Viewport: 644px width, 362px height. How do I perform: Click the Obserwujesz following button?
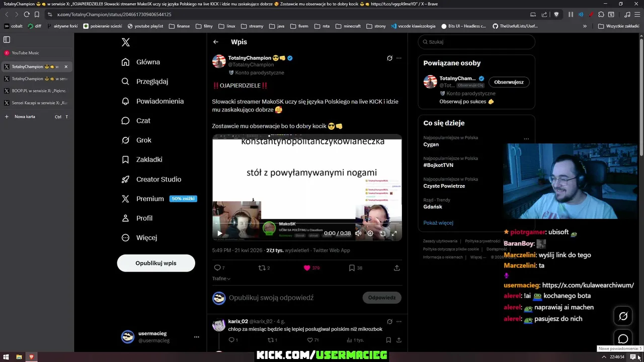pos(509,82)
